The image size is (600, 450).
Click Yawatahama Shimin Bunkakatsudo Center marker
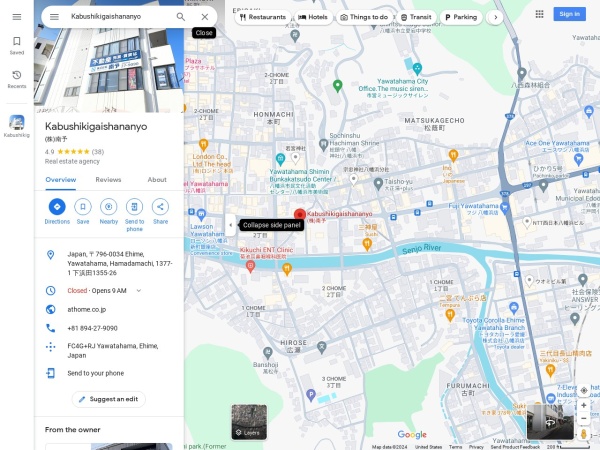coord(280,158)
